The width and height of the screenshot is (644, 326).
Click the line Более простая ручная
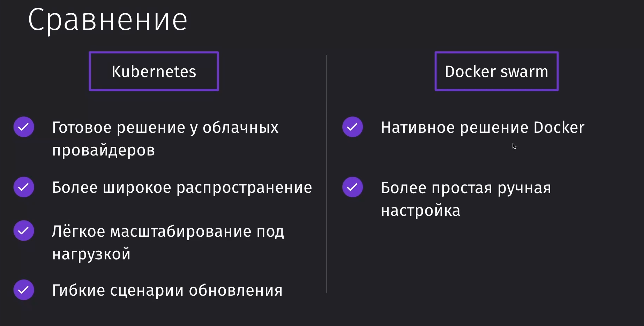[x=466, y=188]
